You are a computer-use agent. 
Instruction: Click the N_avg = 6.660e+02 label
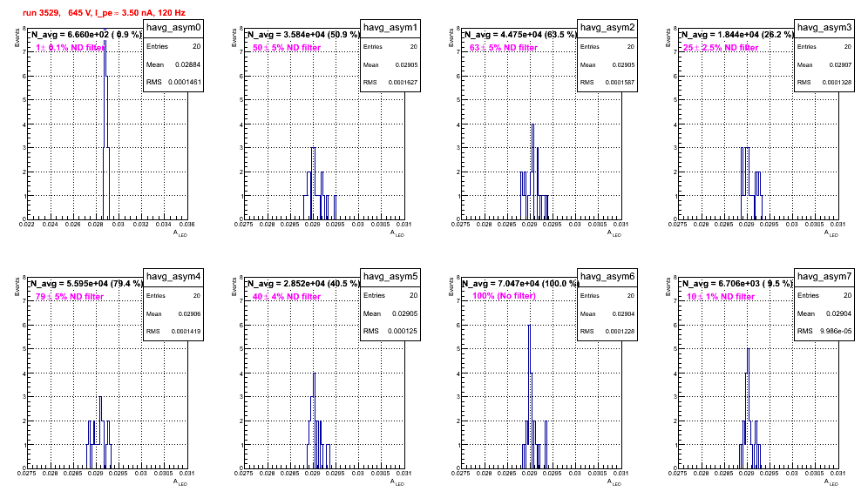(x=86, y=35)
